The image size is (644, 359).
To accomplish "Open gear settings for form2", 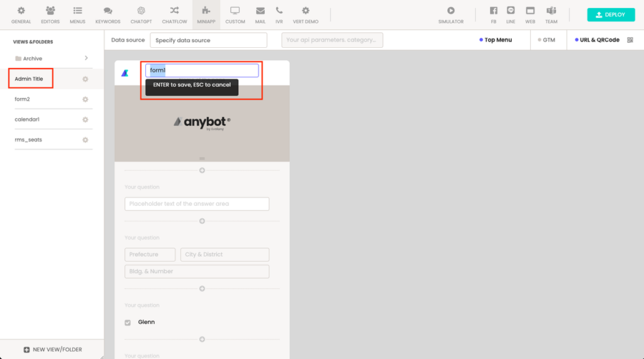I will [86, 99].
